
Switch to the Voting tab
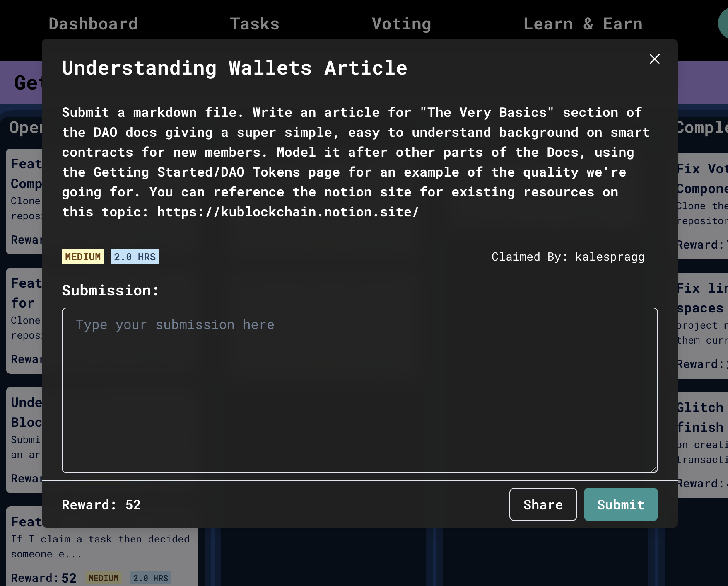(x=401, y=24)
